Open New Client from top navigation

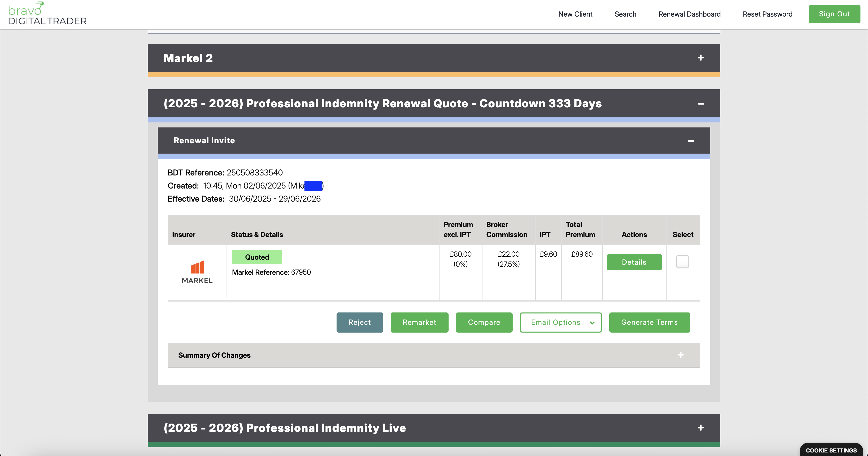click(575, 14)
